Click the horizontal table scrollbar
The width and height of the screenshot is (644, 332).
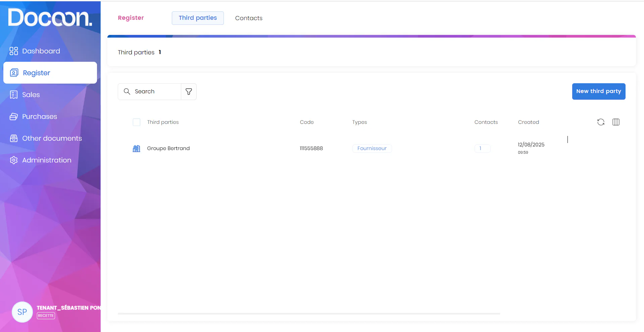(x=309, y=314)
